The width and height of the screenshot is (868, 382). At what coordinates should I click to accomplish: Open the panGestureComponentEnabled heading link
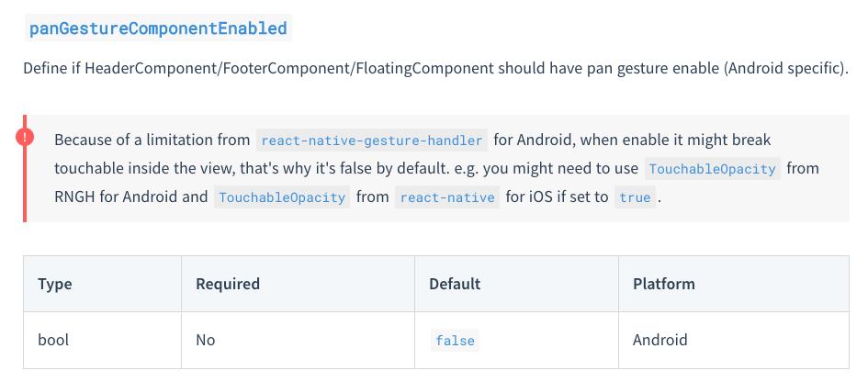click(x=158, y=28)
